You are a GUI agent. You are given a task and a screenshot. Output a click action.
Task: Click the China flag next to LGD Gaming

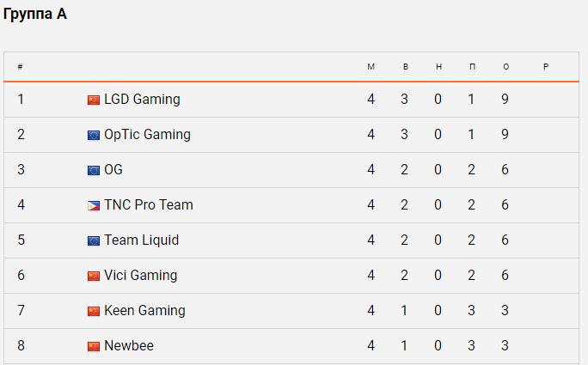pos(94,100)
